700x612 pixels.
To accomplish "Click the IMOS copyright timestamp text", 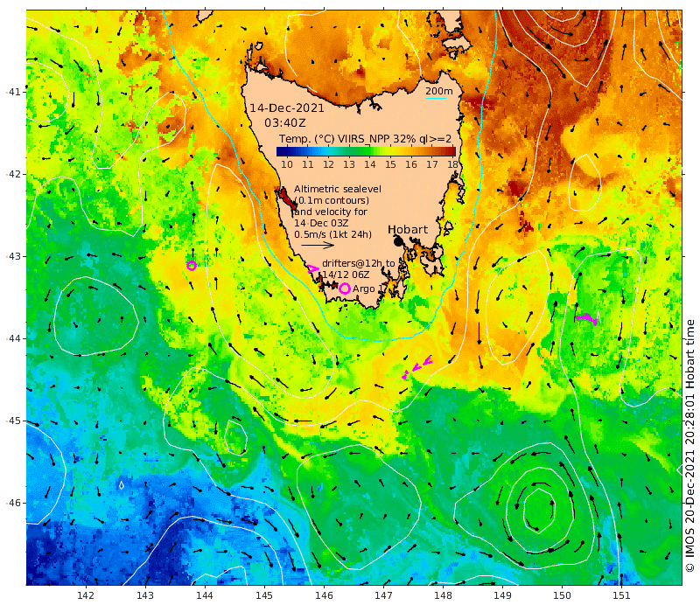I will click(690, 446).
